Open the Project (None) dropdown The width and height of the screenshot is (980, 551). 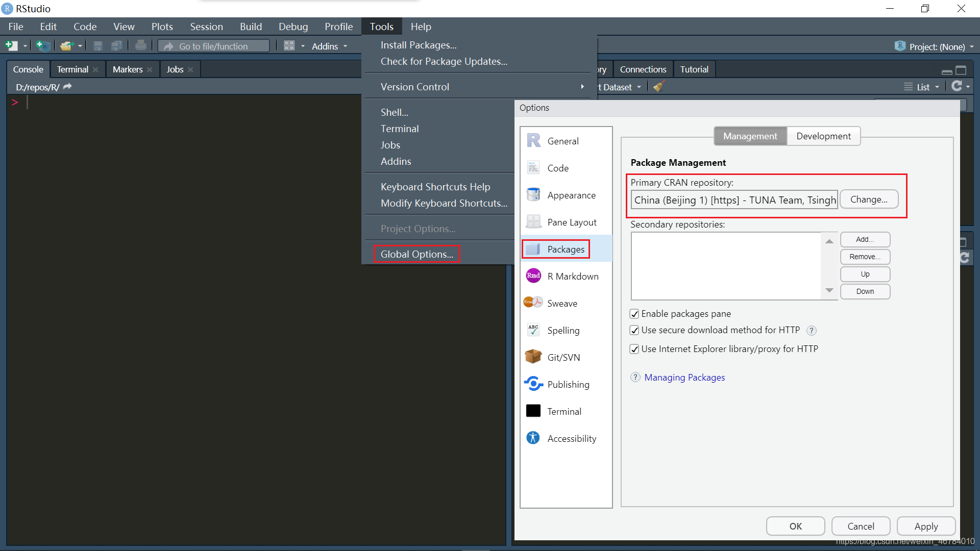(937, 47)
